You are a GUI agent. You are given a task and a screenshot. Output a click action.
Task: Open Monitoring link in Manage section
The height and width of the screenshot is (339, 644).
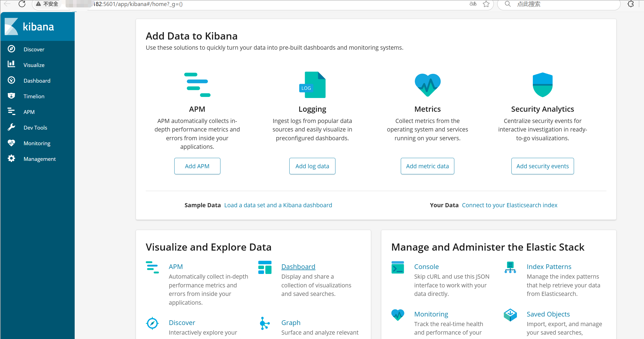point(431,314)
